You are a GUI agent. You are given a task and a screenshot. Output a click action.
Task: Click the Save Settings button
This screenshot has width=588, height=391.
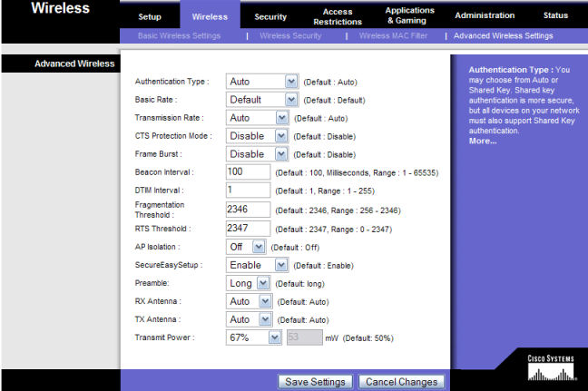(315, 382)
